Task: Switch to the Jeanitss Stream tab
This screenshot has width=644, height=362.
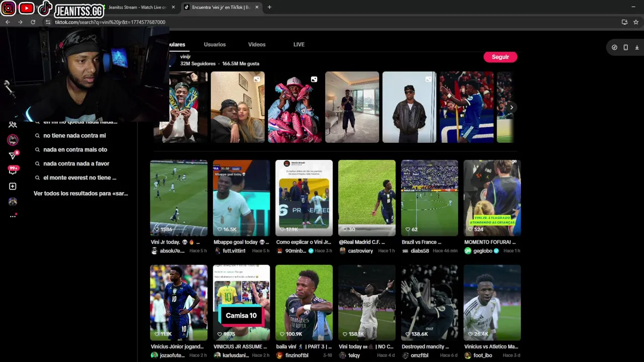Action: tap(137, 7)
